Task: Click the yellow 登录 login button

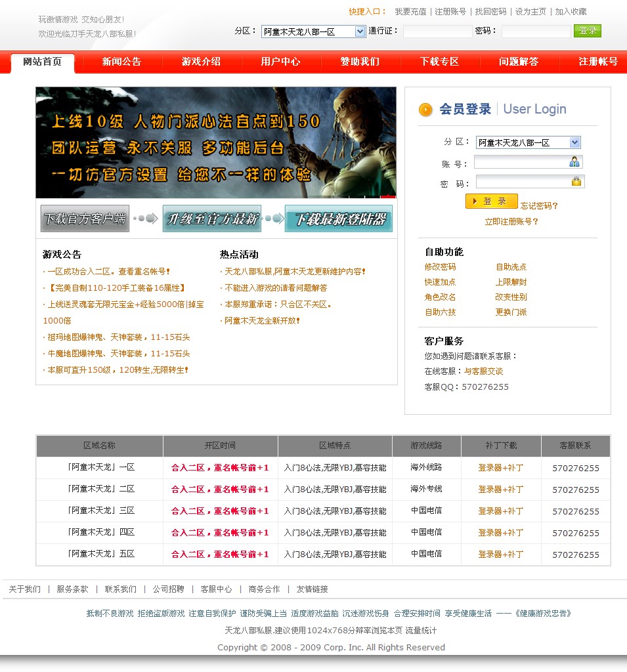Action: click(x=491, y=201)
